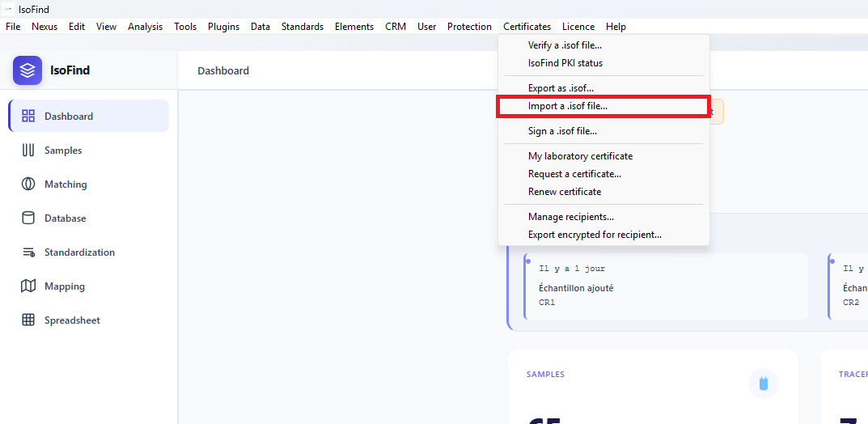
Task: Choose 'Verify a .isof file...'
Action: pyautogui.click(x=604, y=45)
